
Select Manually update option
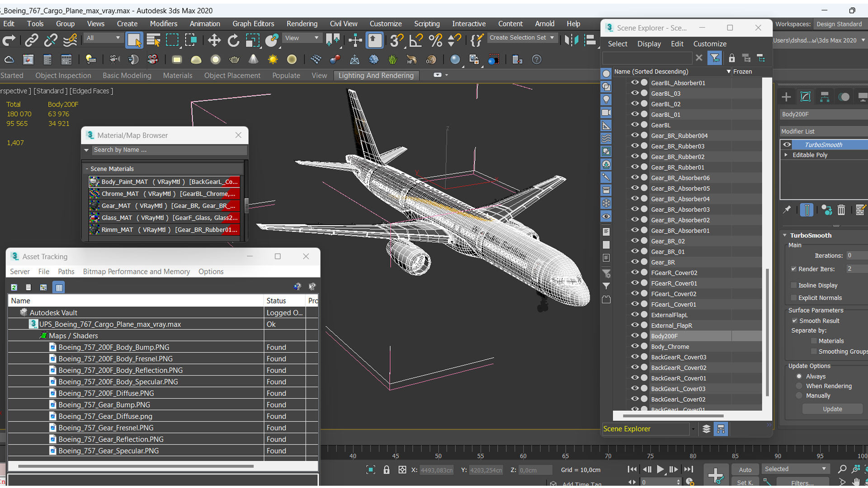799,395
